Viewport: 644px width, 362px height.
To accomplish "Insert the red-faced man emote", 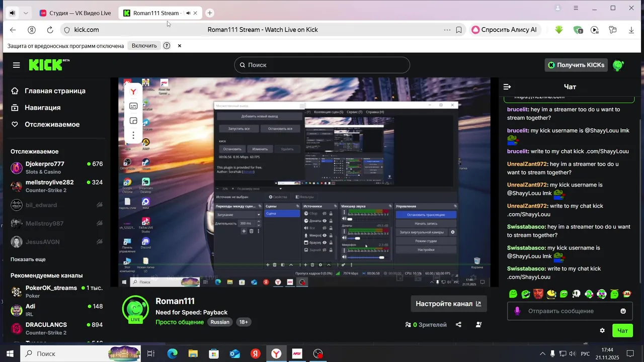I will [538, 294].
